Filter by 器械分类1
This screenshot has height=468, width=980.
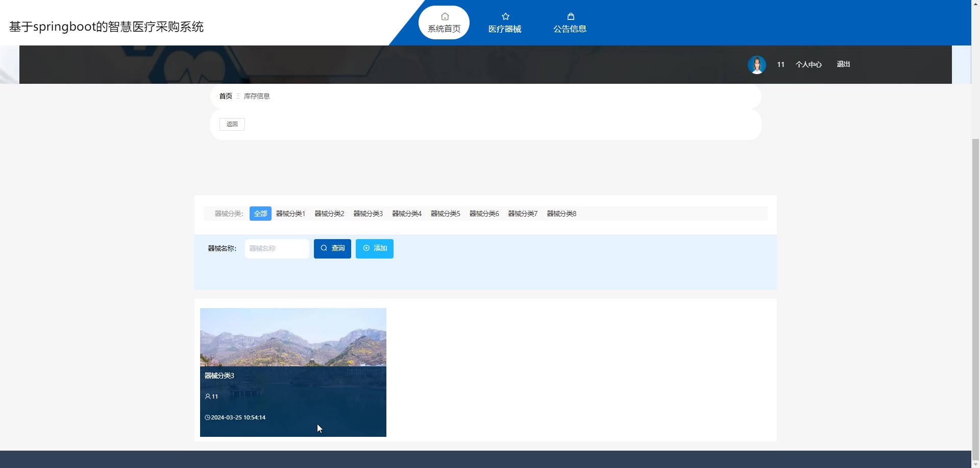click(290, 214)
